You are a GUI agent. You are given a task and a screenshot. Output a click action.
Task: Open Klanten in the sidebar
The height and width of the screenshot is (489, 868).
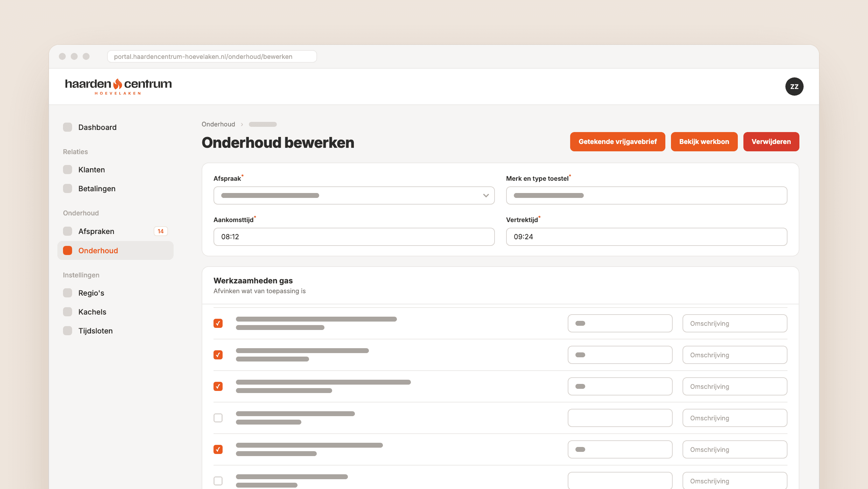click(x=115, y=170)
